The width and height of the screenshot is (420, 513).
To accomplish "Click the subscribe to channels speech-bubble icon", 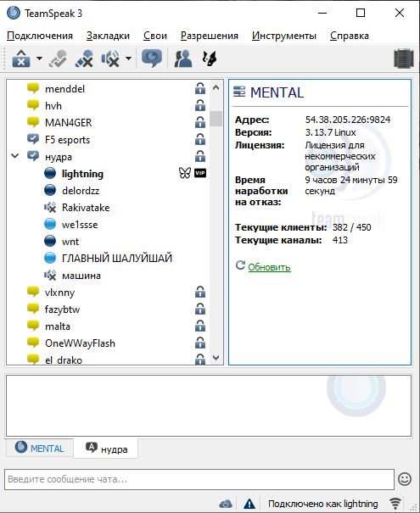I will pyautogui.click(x=152, y=59).
